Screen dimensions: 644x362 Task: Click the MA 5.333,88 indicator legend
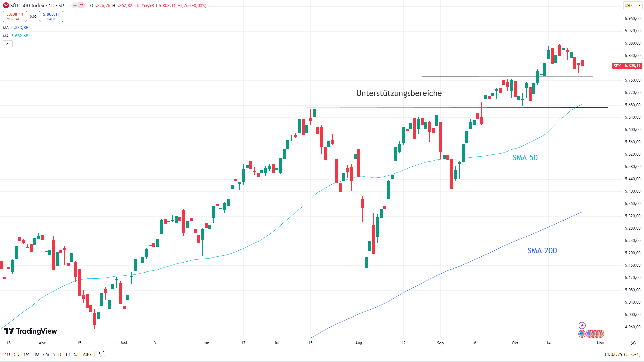pos(16,28)
